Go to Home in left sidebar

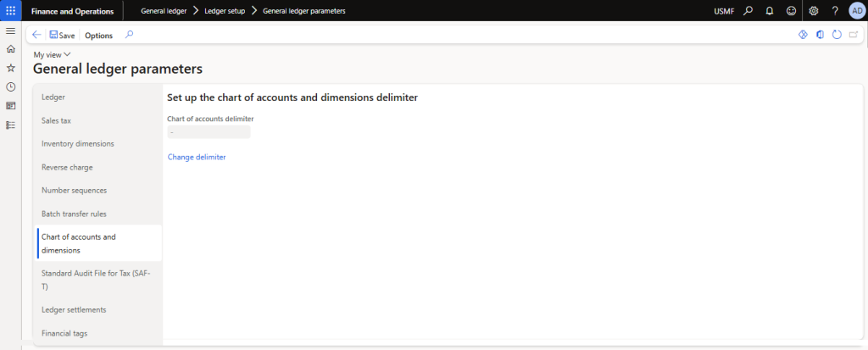(10, 49)
